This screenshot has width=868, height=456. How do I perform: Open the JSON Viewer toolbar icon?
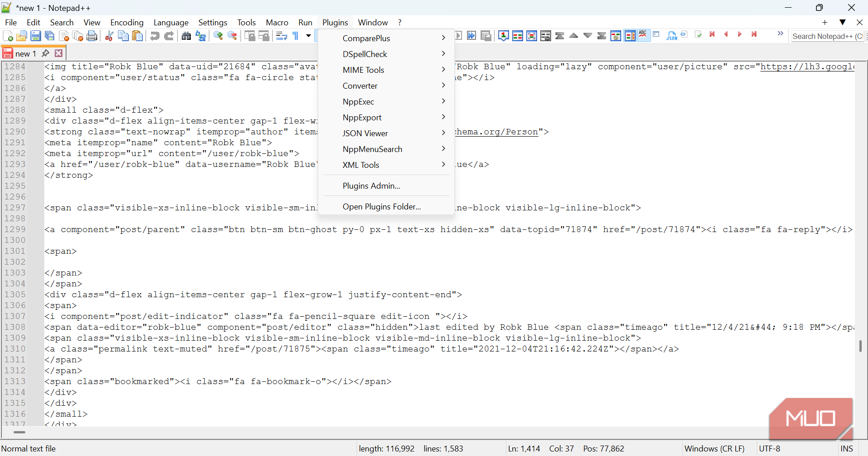pyautogui.click(x=672, y=36)
